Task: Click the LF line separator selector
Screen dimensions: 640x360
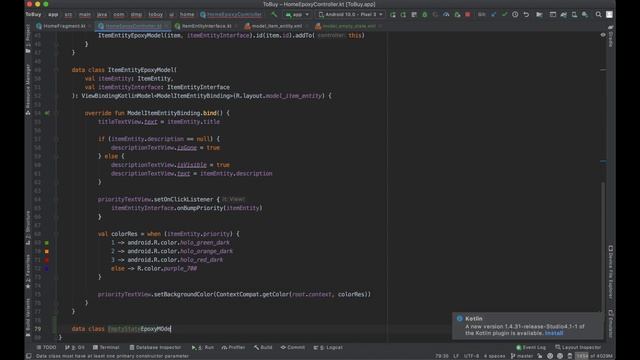Action: coord(456,356)
